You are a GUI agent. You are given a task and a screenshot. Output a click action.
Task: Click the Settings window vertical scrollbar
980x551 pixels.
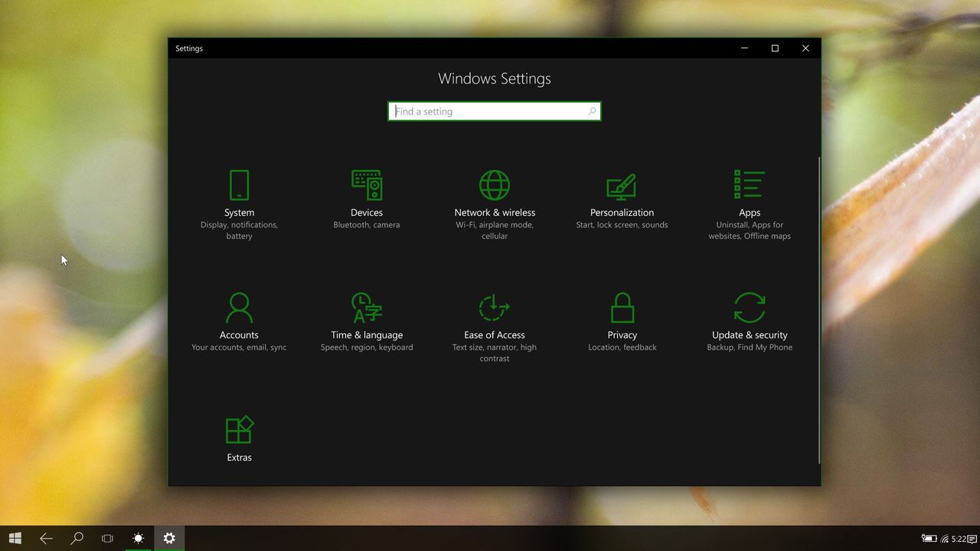tap(818, 310)
